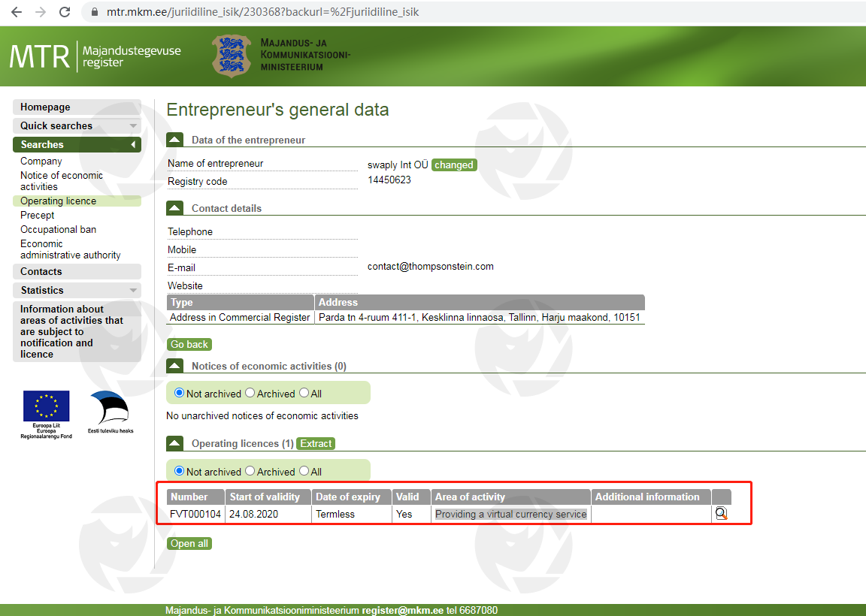Open the Operating licence search menu item
866x616 pixels.
(59, 201)
